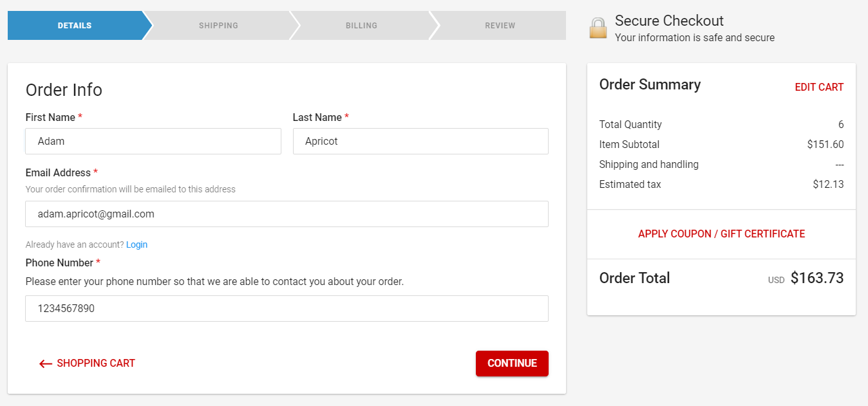Click the Secure Checkout heading text

coord(669,21)
